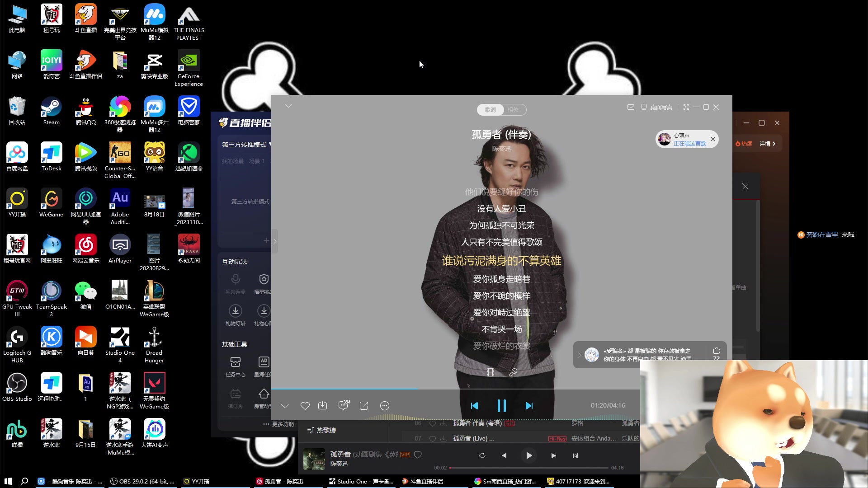Skip to next track in lyric player
This screenshot has height=488, width=868.
529,406
